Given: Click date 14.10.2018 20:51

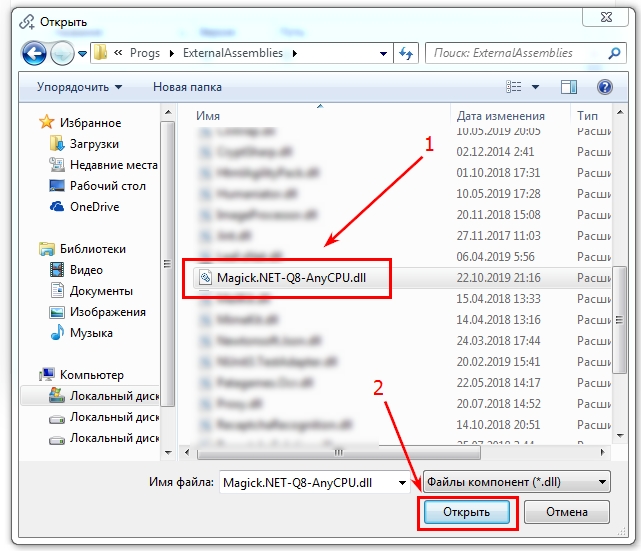Looking at the screenshot, I should (498, 425).
